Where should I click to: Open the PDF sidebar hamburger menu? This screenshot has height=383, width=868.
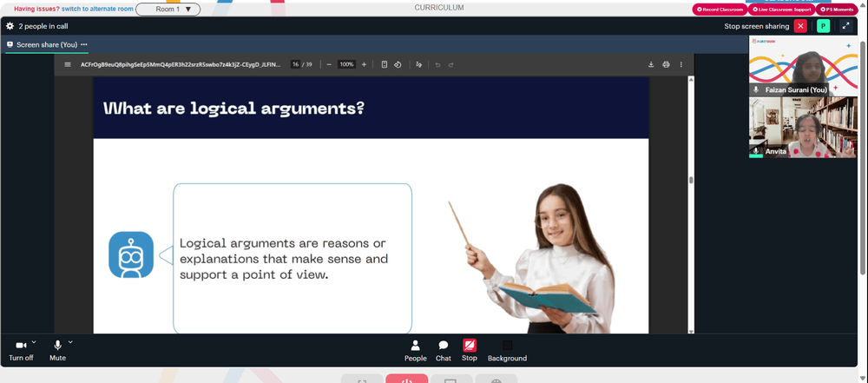click(x=68, y=64)
